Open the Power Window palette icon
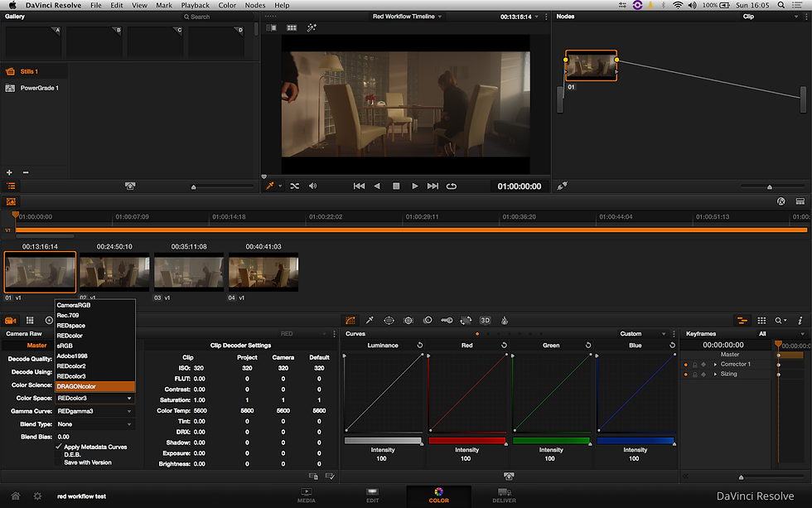This screenshot has height=508, width=812. point(389,321)
